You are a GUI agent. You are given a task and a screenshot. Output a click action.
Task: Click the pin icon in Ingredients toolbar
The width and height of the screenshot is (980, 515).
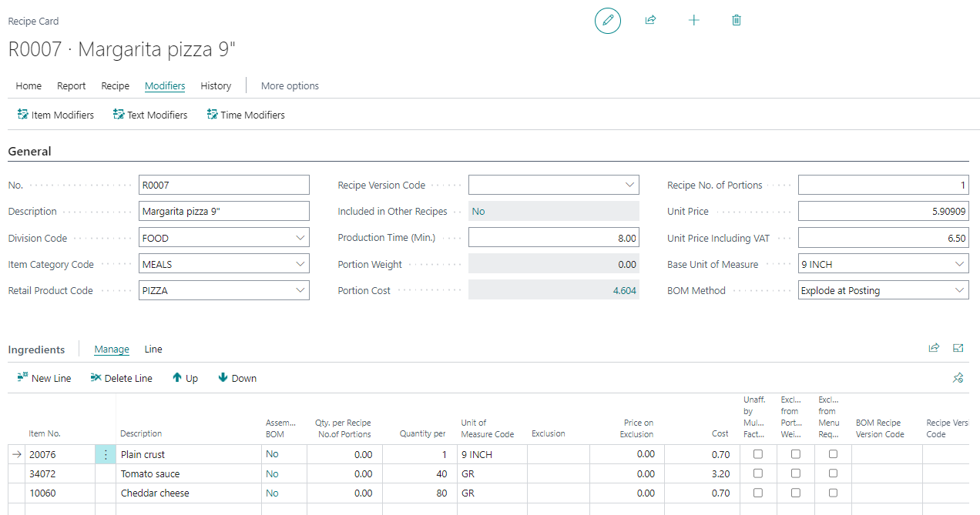pyautogui.click(x=958, y=378)
